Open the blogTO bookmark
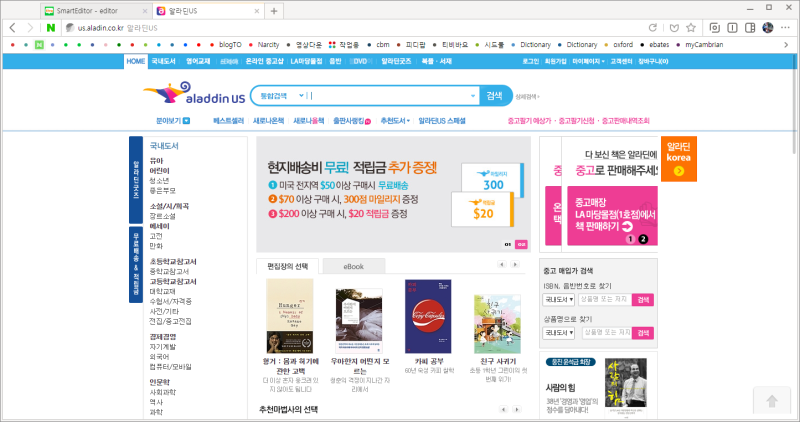The image size is (800, 422). click(x=226, y=44)
